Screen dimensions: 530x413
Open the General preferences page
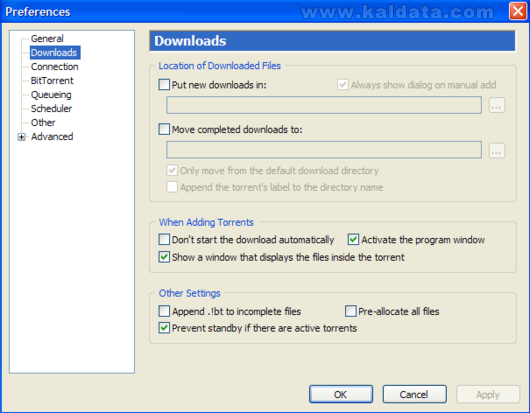pos(47,39)
